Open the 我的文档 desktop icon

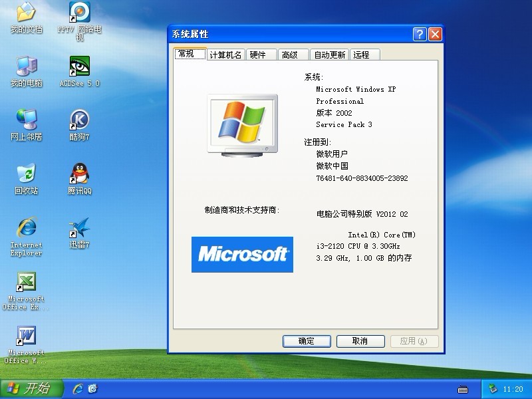coord(26,18)
